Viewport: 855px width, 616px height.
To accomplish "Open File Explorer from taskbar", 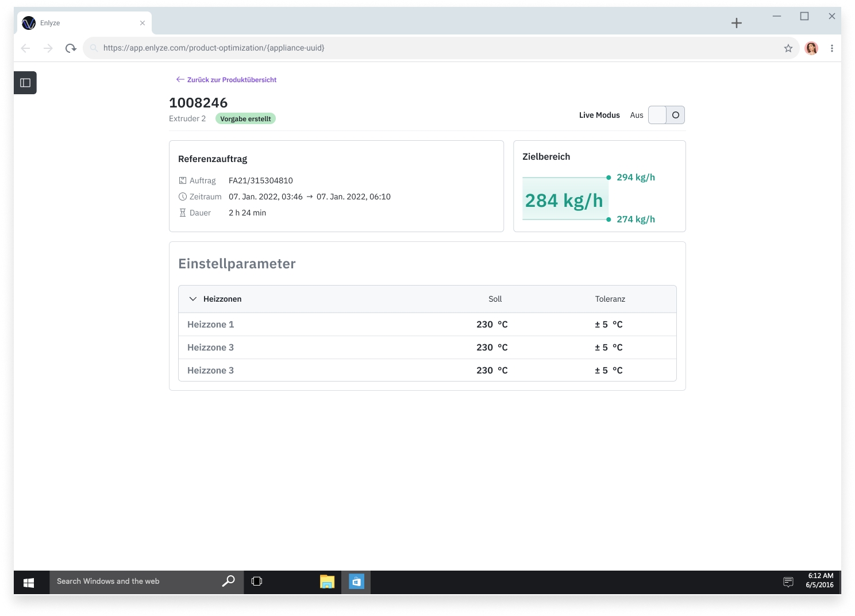I will 327,582.
